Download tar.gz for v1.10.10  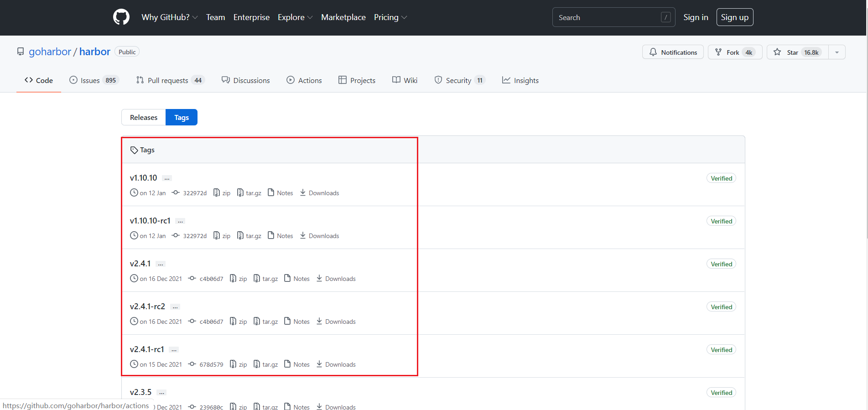point(249,193)
